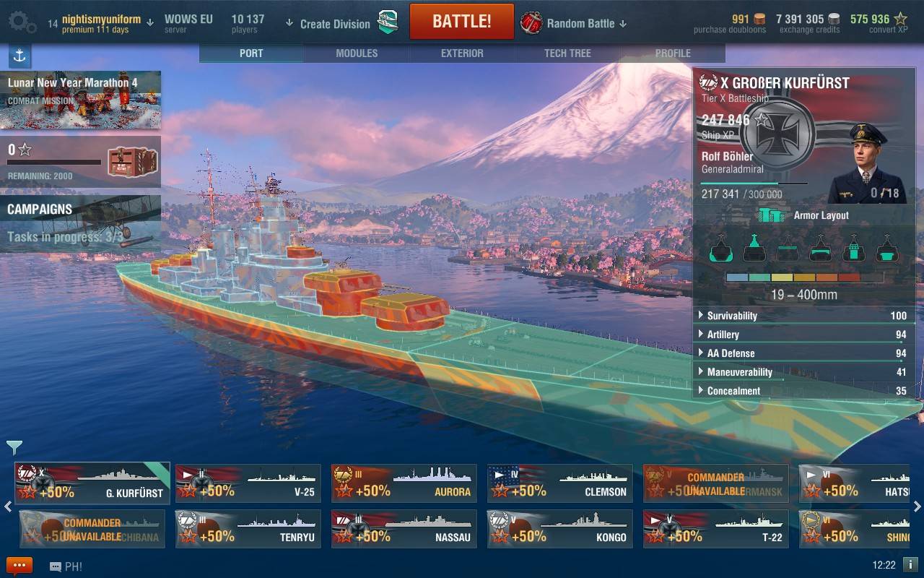Open the settings gear menu
Viewport: 924px width, 578px height.
pyautogui.click(x=21, y=22)
